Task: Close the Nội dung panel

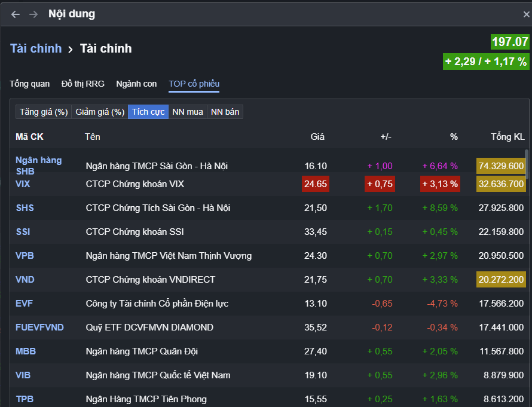Action: point(526,14)
